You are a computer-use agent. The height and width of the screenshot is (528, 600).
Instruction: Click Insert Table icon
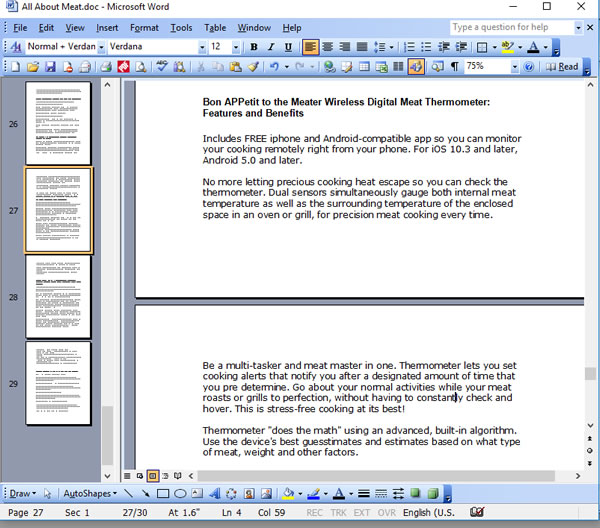click(364, 67)
